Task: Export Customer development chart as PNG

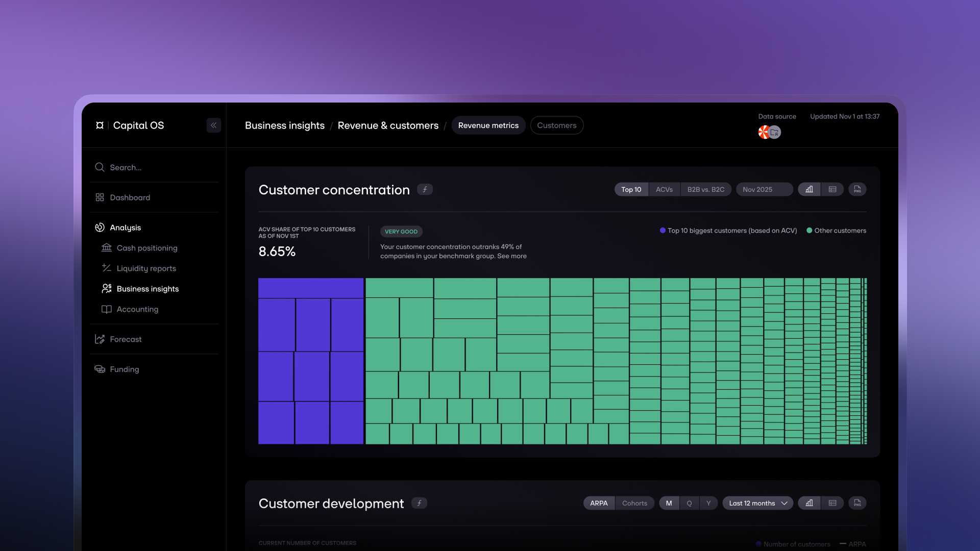Action: click(857, 503)
